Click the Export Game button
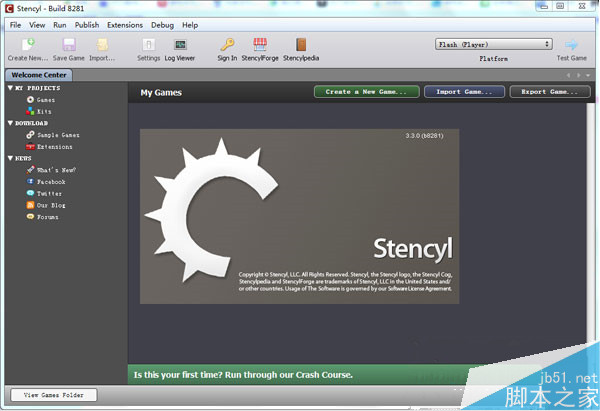This screenshot has height=411, width=600. 550,92
